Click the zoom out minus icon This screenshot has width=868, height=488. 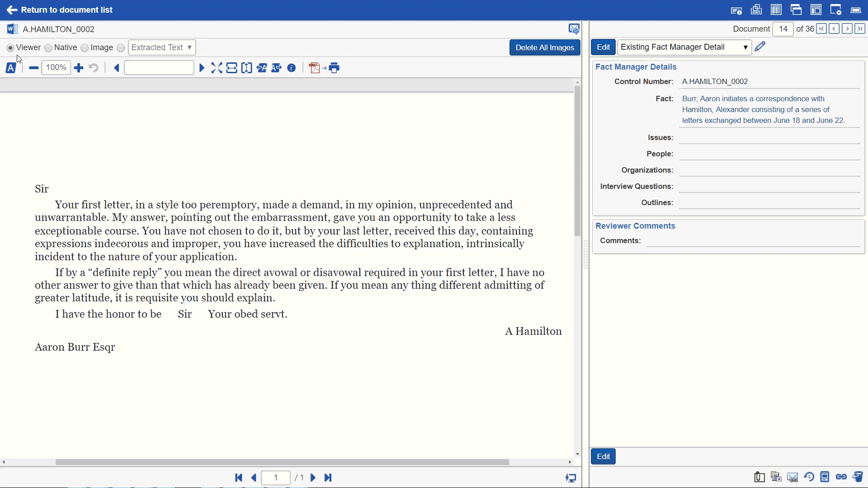point(33,68)
